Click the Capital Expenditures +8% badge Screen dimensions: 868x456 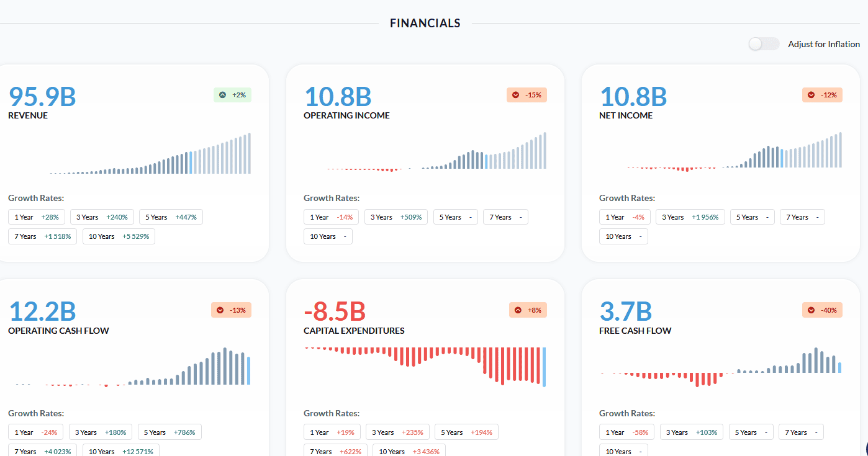(528, 310)
